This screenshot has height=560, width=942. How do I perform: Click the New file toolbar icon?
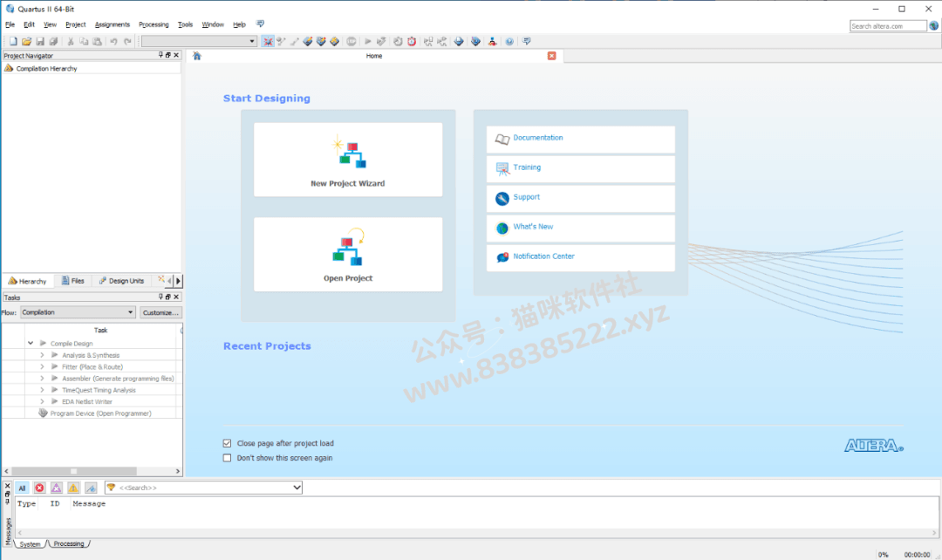point(12,42)
